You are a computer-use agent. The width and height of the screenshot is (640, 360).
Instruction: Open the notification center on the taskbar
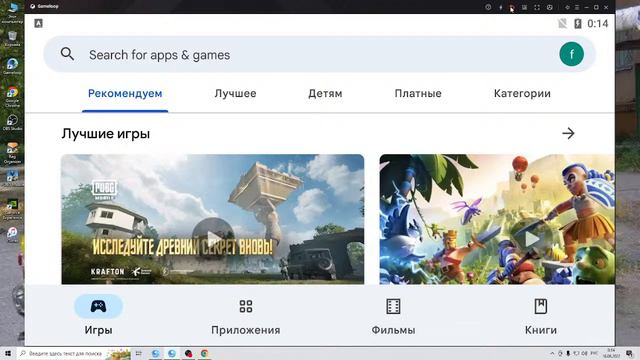(629, 353)
